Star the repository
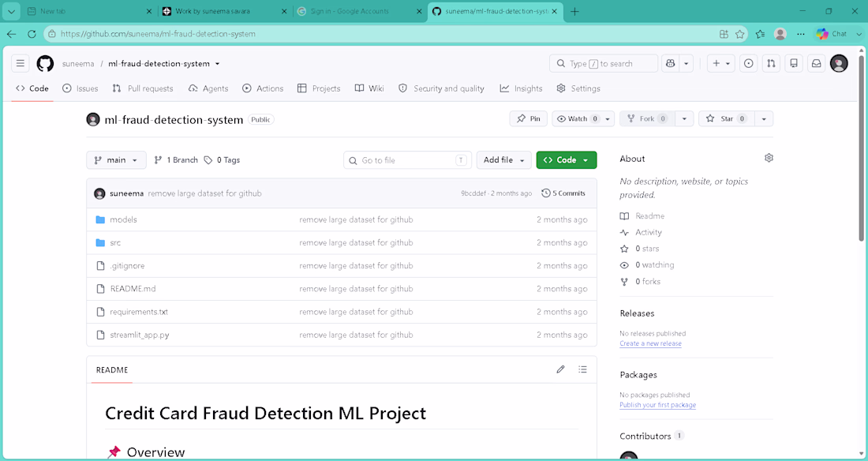 click(727, 118)
